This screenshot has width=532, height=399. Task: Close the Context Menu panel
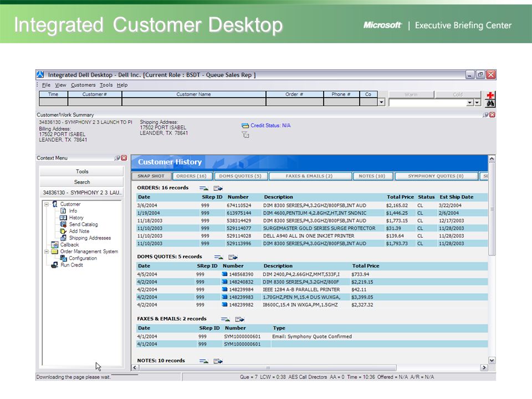(124, 158)
